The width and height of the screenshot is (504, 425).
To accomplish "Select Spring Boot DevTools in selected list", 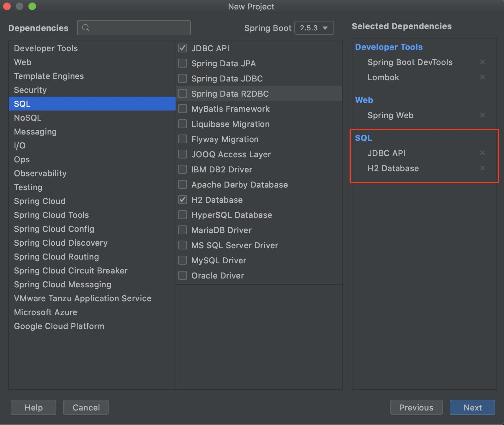I will (410, 62).
